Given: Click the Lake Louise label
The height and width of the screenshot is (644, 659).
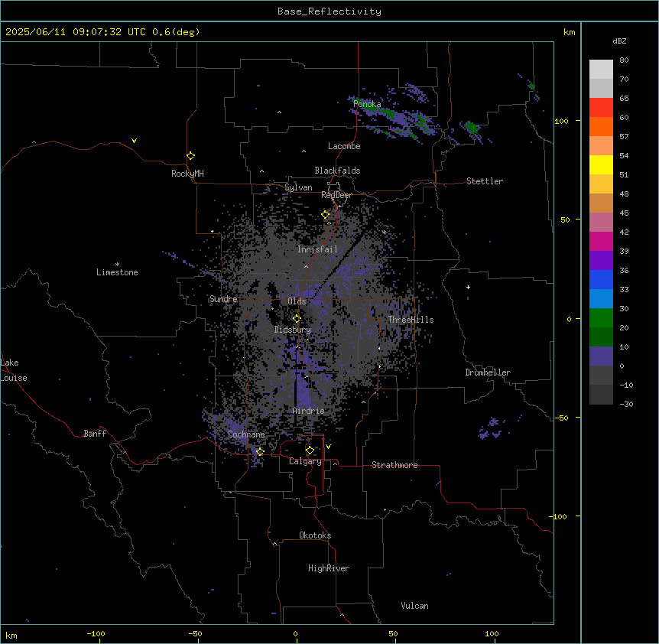Looking at the screenshot, I should pos(14,370).
